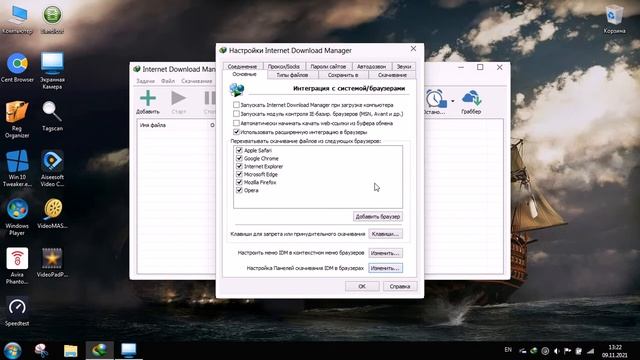Open the Задачи menu in IDM

click(x=145, y=81)
